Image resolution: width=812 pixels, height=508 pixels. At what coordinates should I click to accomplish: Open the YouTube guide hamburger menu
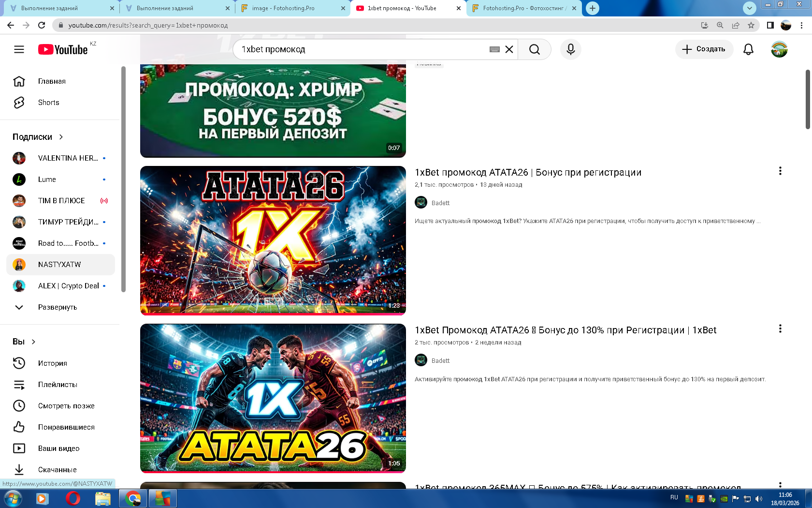(19, 49)
